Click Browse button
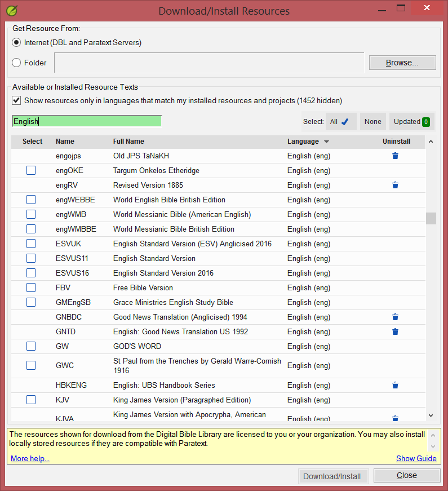This screenshot has height=491, width=448. [x=402, y=63]
